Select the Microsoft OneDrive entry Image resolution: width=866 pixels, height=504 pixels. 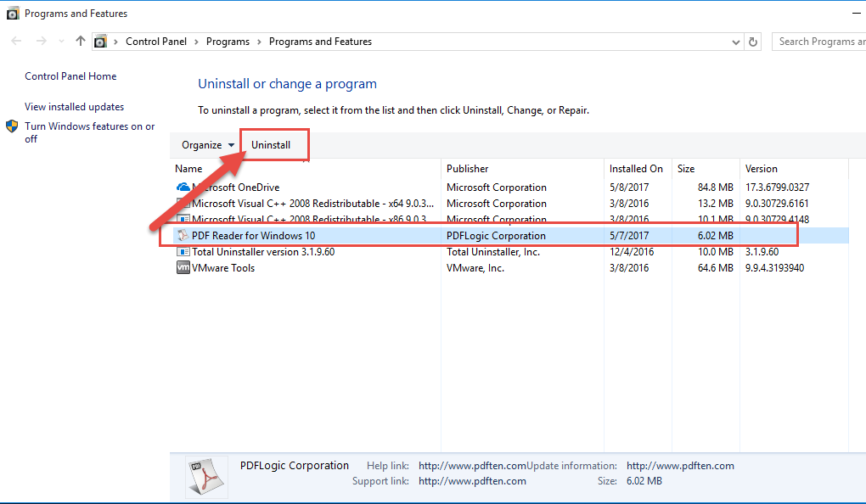click(x=236, y=188)
